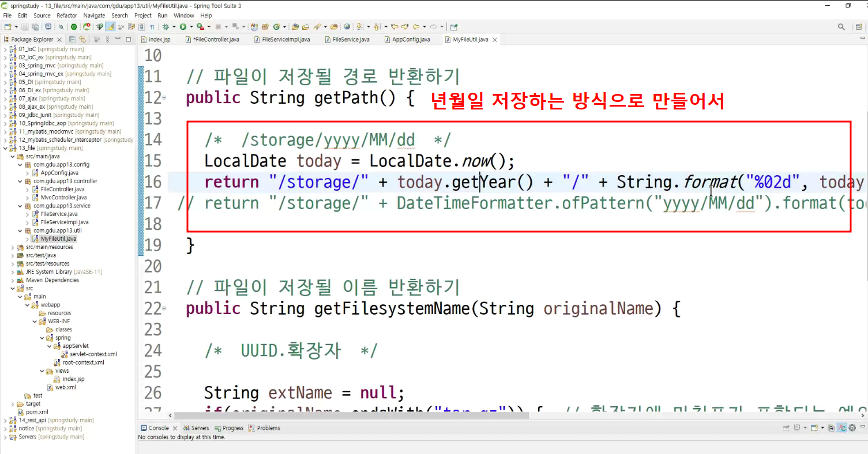Click the Back navigation arrow icon
The height and width of the screenshot is (454, 868).
416,27
